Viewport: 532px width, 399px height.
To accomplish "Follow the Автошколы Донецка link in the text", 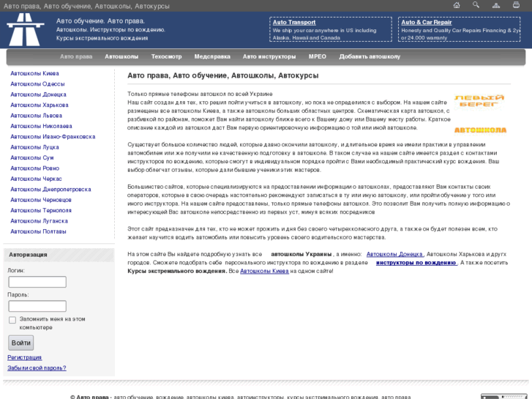I will (394, 254).
